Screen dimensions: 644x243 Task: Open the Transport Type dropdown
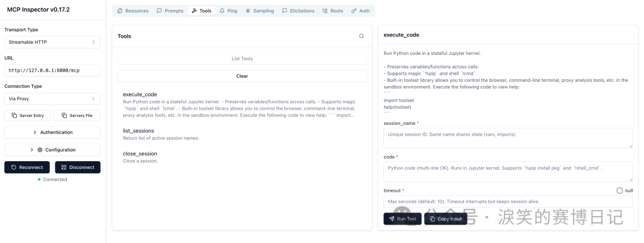tap(52, 42)
